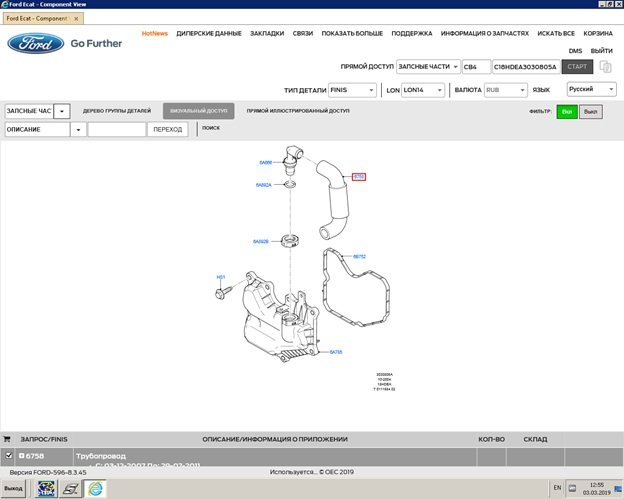The height and width of the screenshot is (499, 624).
Task: Open the Русский language dropdown
Action: pyautogui.click(x=591, y=89)
